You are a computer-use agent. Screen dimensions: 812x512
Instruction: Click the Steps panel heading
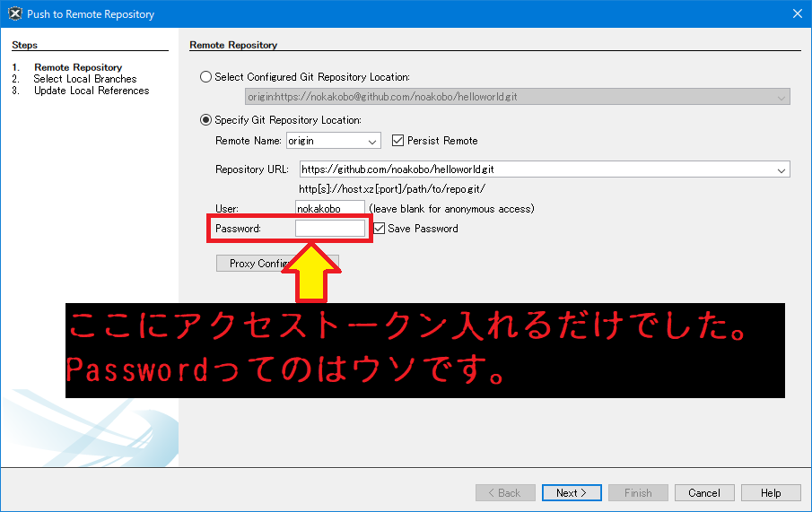pos(25,45)
